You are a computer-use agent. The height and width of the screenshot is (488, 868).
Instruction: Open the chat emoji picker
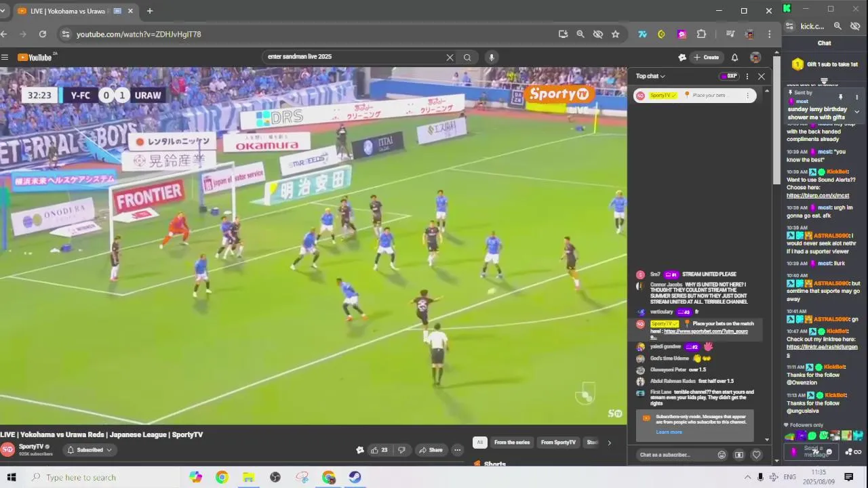722,455
